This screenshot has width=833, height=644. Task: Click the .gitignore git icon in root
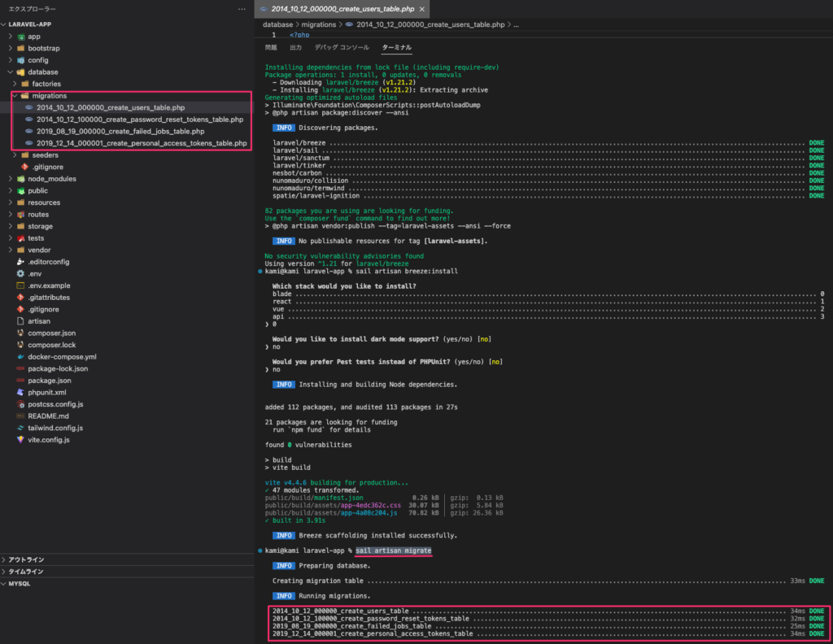click(20, 309)
